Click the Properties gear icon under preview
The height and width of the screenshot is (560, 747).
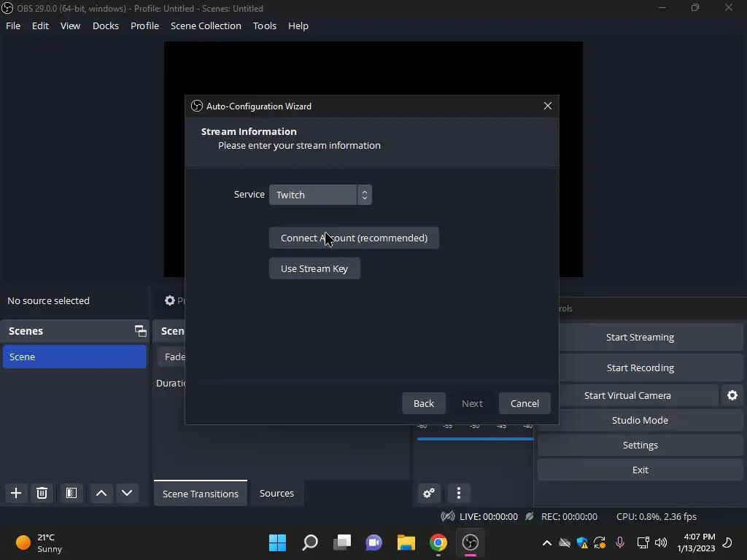coord(169,300)
